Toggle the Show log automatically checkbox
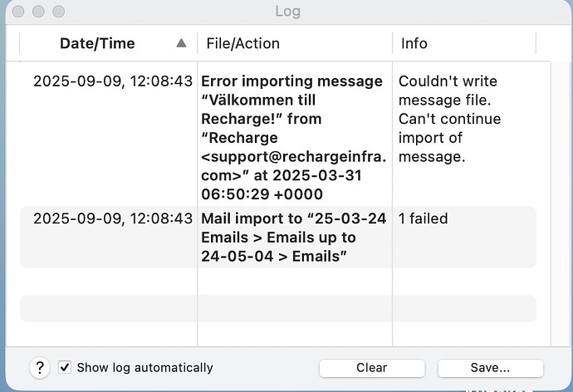 point(65,367)
